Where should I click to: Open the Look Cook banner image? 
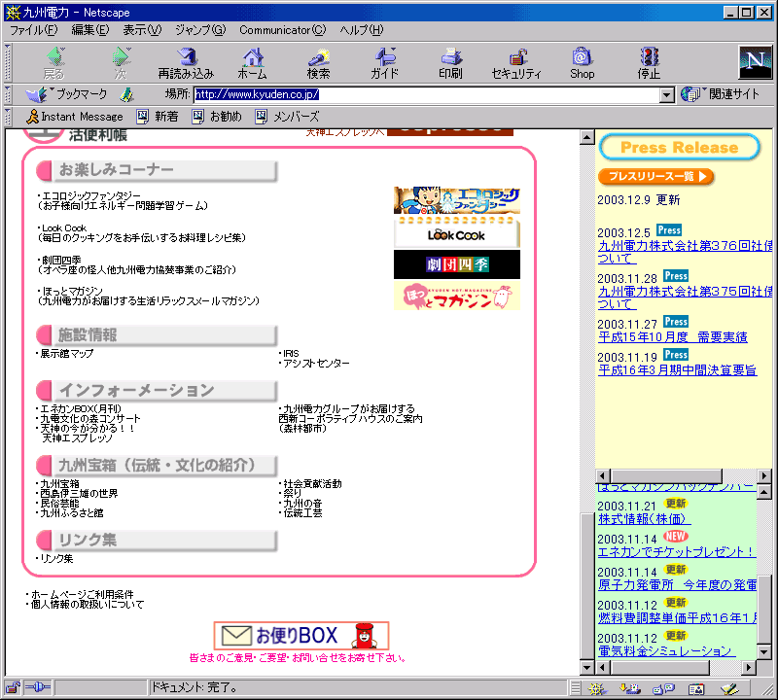click(456, 231)
